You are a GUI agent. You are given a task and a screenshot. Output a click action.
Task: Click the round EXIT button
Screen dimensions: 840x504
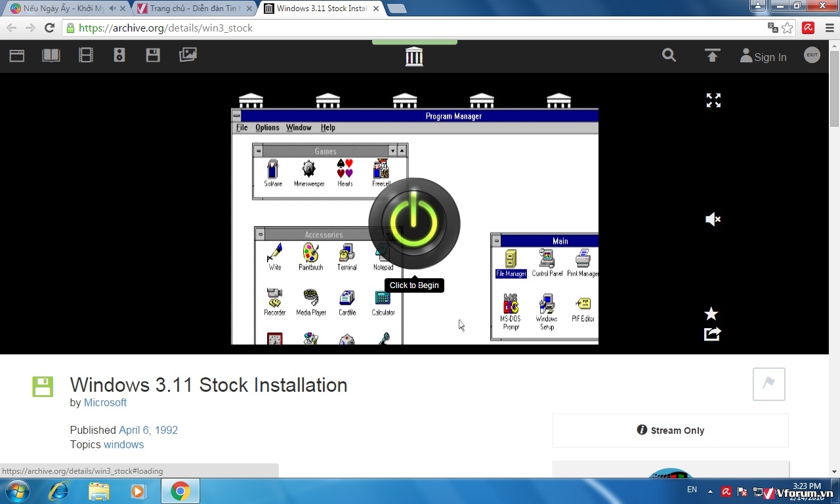[812, 55]
